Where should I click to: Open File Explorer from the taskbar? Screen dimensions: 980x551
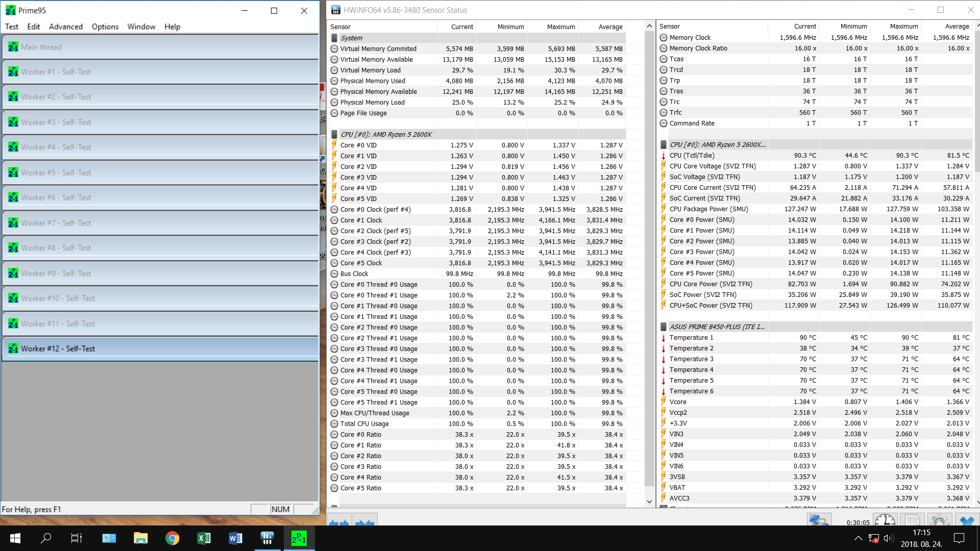[140, 538]
